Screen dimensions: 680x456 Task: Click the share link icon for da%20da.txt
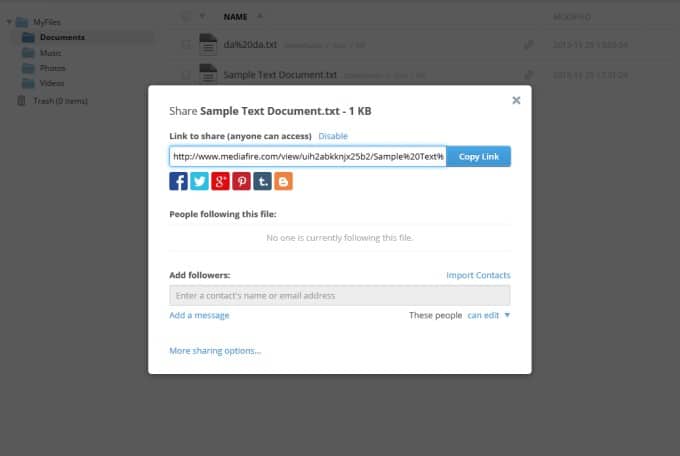[x=528, y=45]
